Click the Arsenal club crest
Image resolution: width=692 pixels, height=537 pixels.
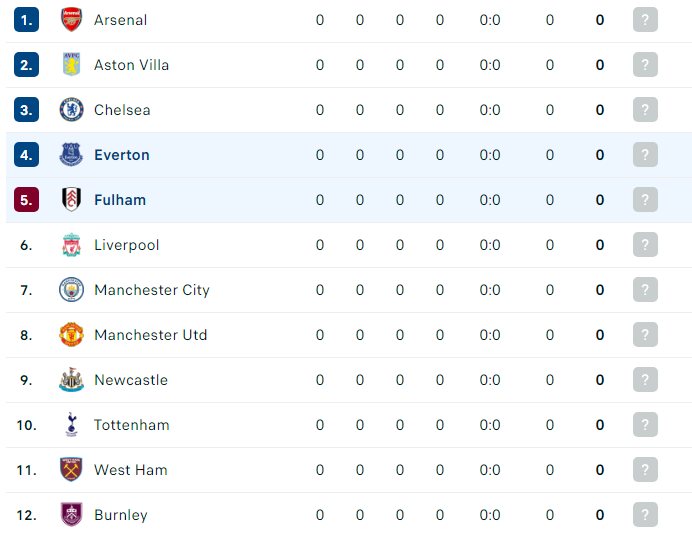71,19
